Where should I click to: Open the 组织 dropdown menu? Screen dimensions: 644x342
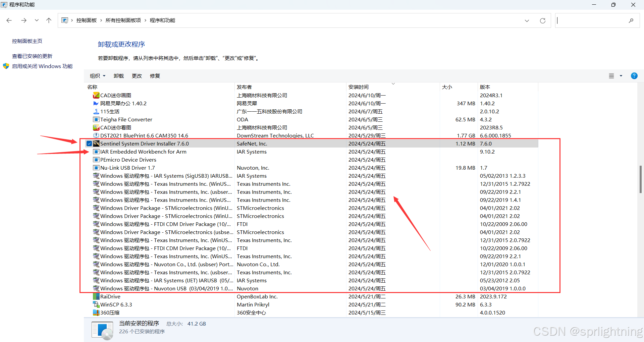coord(98,76)
